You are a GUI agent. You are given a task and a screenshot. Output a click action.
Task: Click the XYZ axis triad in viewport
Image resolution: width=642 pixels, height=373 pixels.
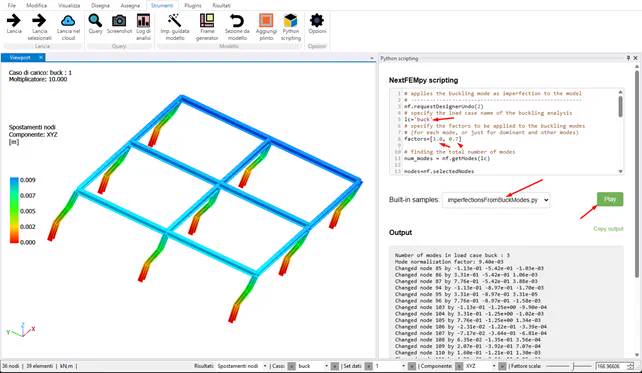21,330
